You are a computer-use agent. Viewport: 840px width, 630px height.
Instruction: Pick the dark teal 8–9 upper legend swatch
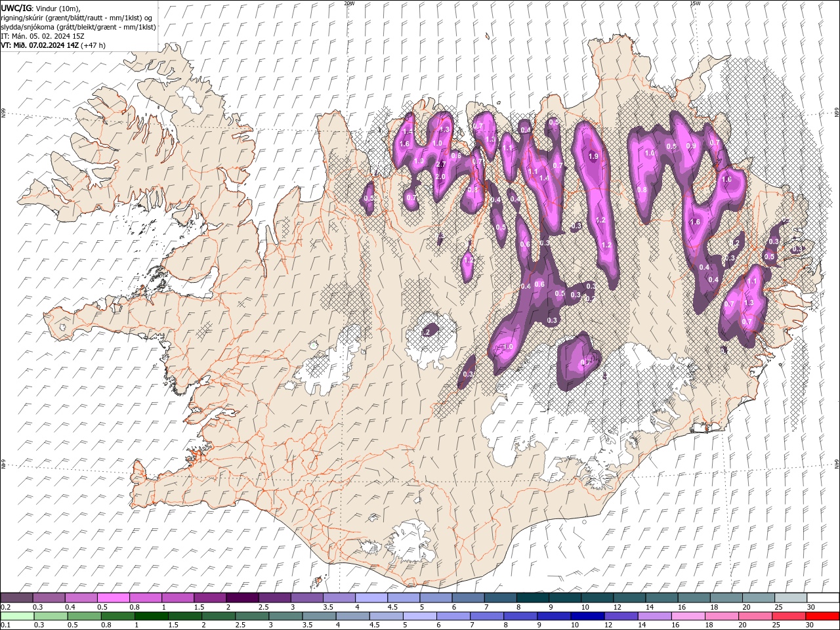click(533, 598)
